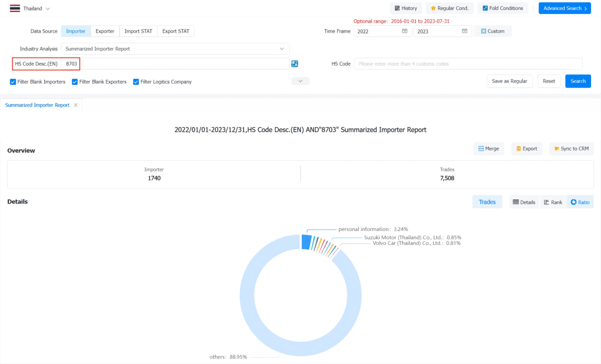This screenshot has width=601, height=364.
Task: Open calendar icon in the 2022 field
Action: coord(405,31)
